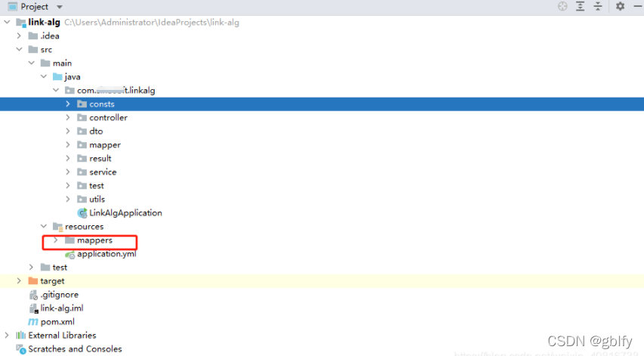Select the link-alg.iml file name
The image size is (644, 356).
point(62,308)
